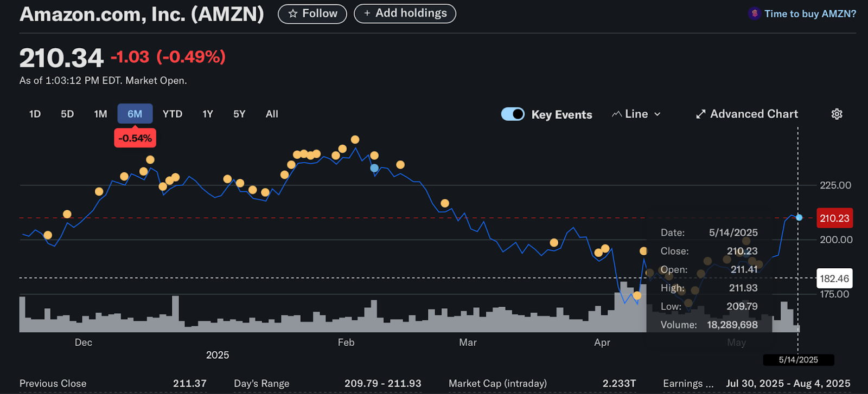The image size is (868, 394).
Task: Click the Earnings date Jul 30, 2025 - Aug 4, 2025
Action: coord(788,384)
